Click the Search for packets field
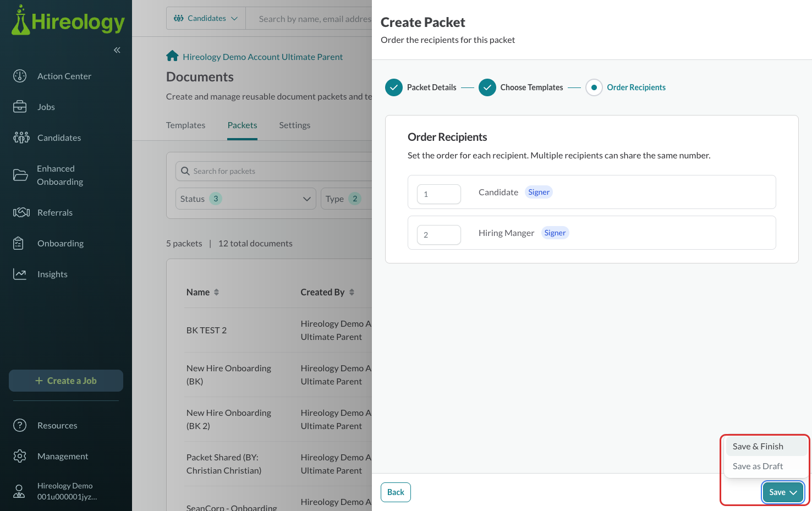Viewport: 812px width, 511px height. pos(274,171)
